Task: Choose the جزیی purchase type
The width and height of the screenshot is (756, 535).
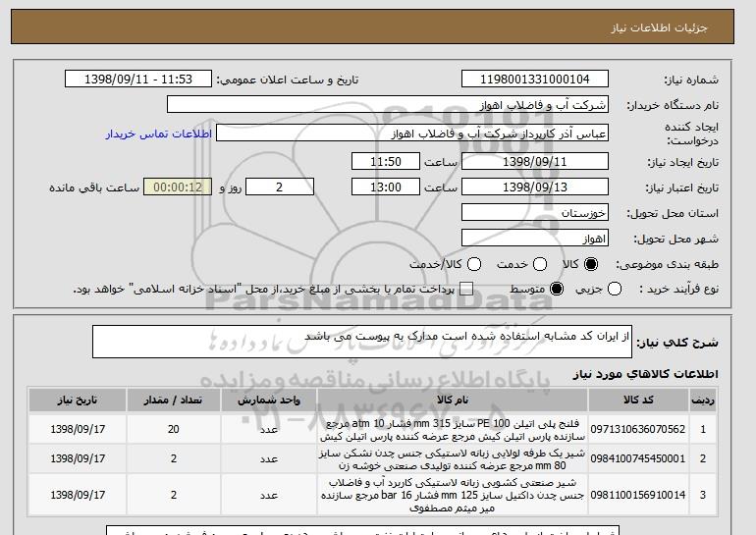Action: point(615,289)
